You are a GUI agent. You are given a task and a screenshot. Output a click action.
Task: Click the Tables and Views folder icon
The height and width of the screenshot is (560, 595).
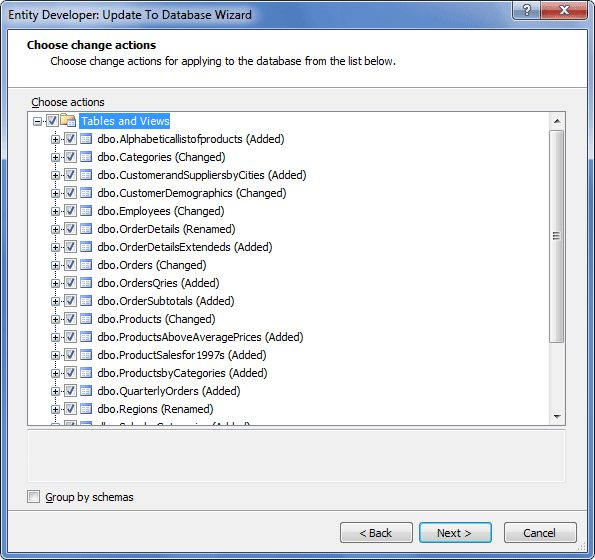tap(68, 121)
